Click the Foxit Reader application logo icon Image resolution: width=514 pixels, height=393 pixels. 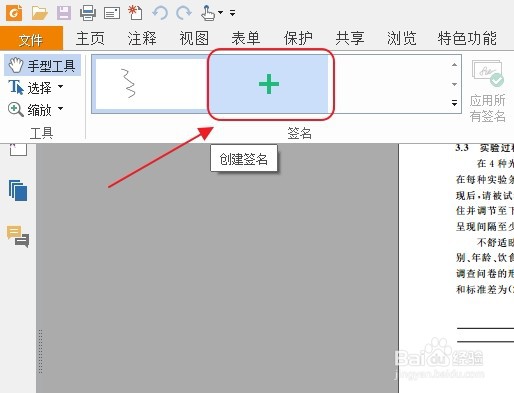pyautogui.click(x=14, y=13)
